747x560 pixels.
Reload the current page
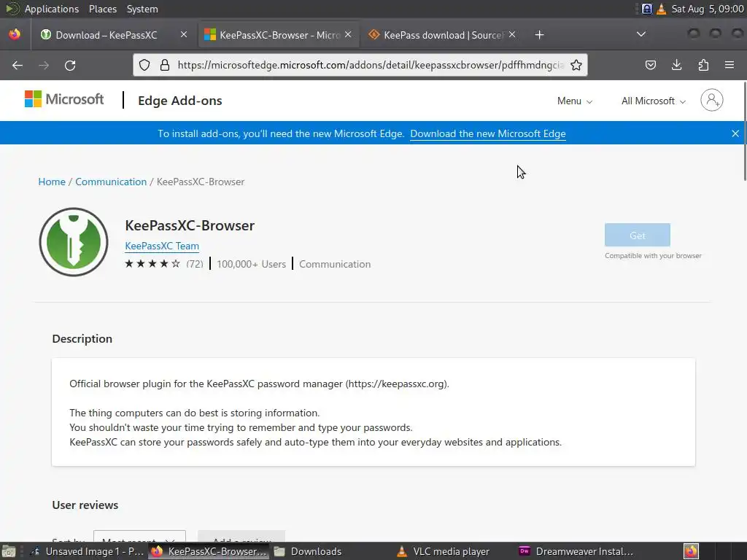[x=70, y=65]
